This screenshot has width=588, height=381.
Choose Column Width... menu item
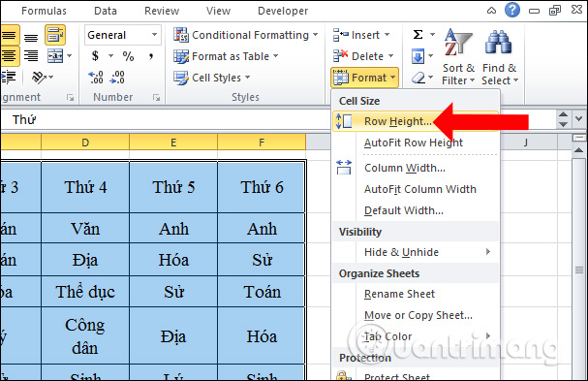coord(416,168)
